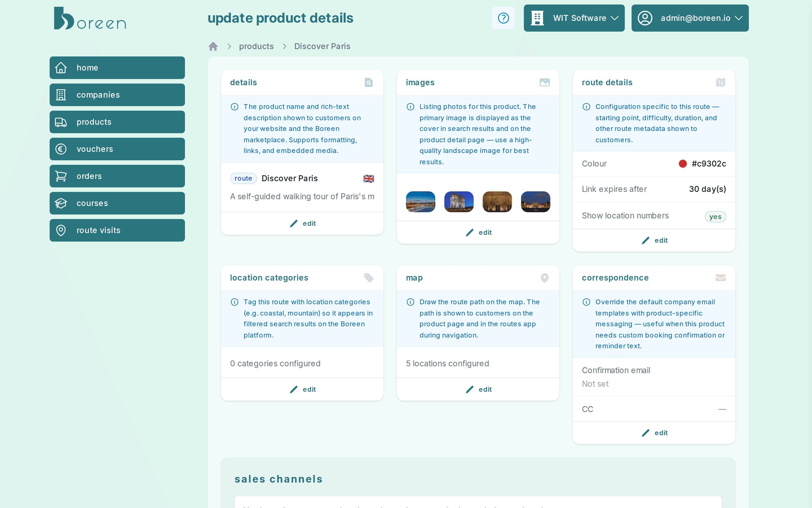812x508 pixels.
Task: Open route visits in sidebar
Action: pyautogui.click(x=117, y=230)
